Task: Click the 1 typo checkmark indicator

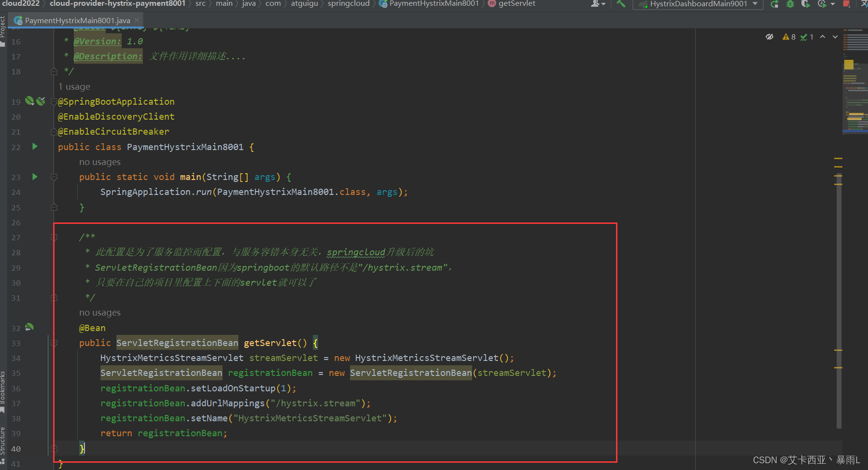Action: point(807,37)
